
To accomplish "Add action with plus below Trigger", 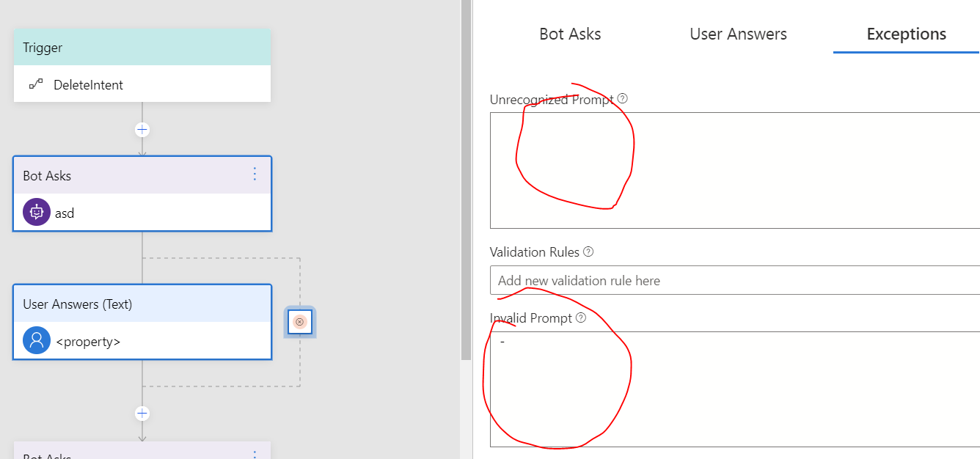I will pos(142,130).
